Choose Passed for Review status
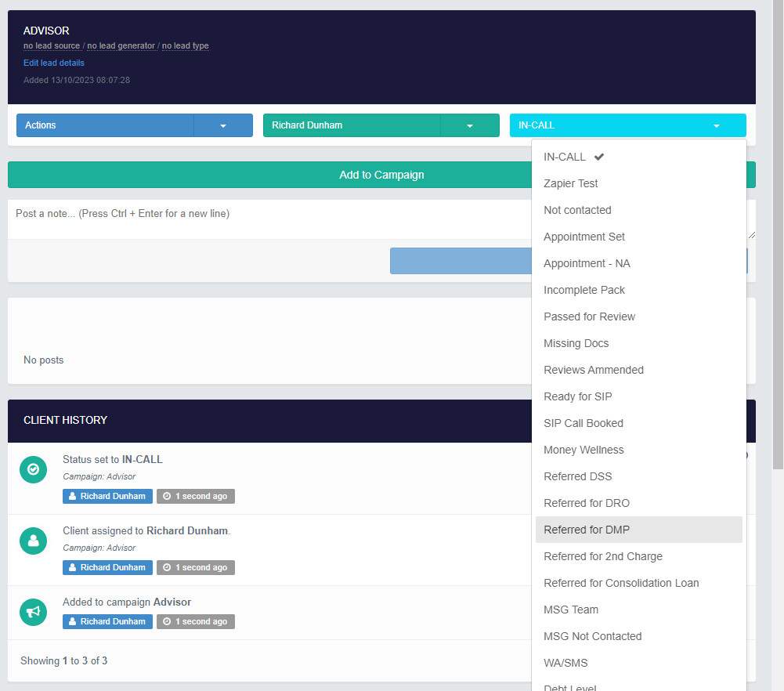This screenshot has width=784, height=691. click(638, 317)
